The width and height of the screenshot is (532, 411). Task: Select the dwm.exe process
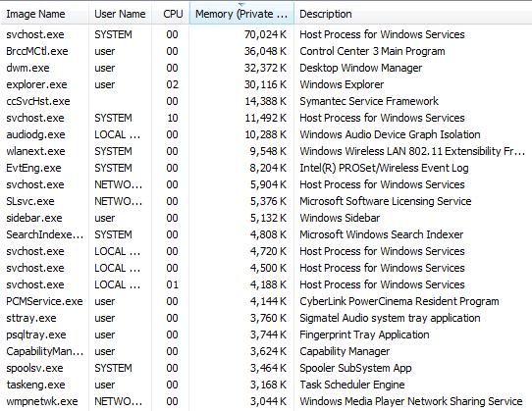click(x=266, y=68)
